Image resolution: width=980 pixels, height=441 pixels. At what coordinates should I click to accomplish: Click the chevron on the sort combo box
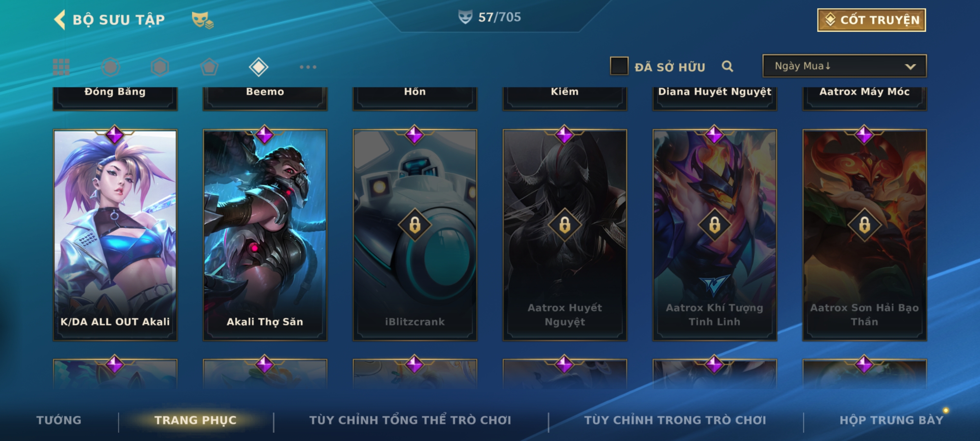point(910,67)
